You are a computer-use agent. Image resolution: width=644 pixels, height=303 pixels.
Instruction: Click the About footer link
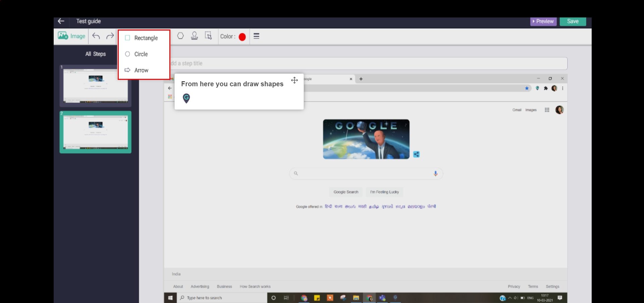tap(178, 287)
